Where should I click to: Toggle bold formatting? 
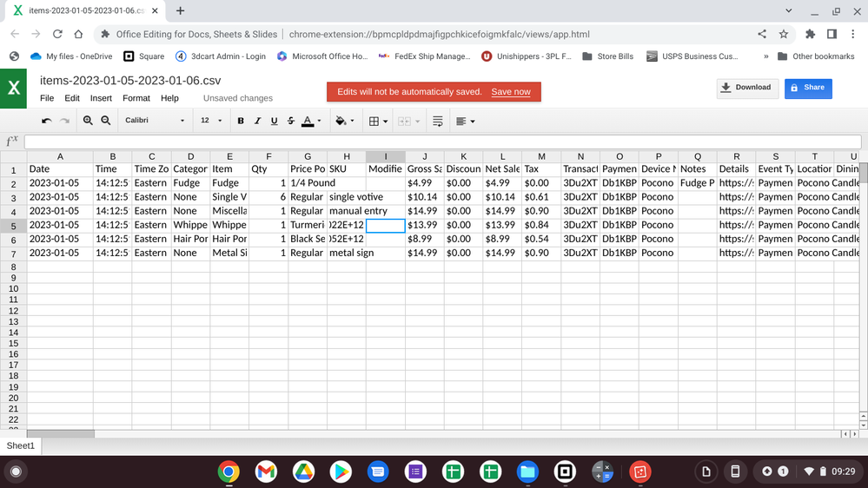[x=241, y=121]
